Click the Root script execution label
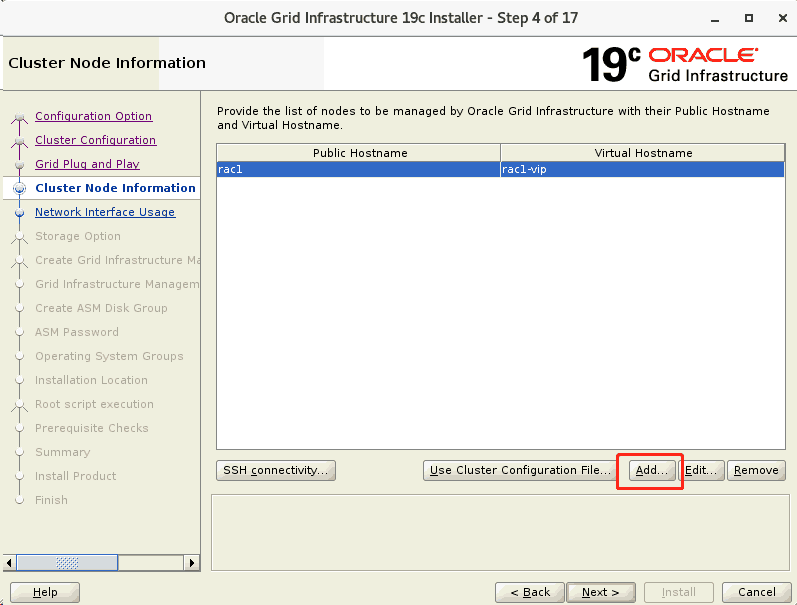The height and width of the screenshot is (605, 797). (x=94, y=404)
